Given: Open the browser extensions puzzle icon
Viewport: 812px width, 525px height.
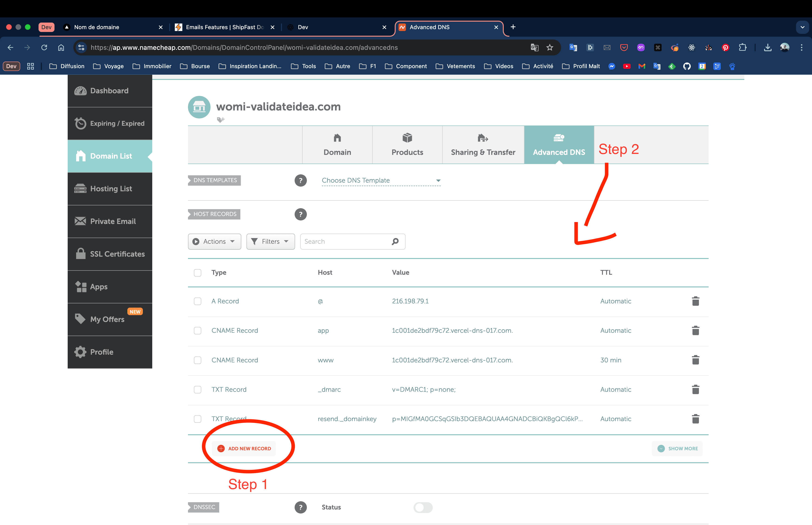Looking at the screenshot, I should [742, 47].
